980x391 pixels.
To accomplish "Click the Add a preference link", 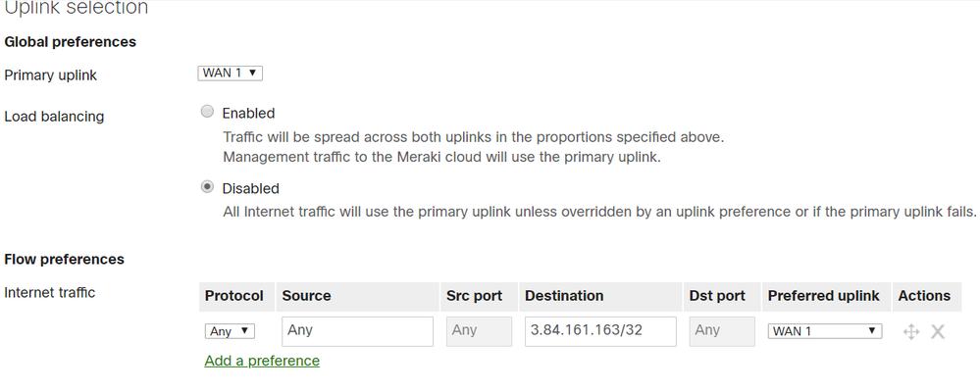I will 262,361.
